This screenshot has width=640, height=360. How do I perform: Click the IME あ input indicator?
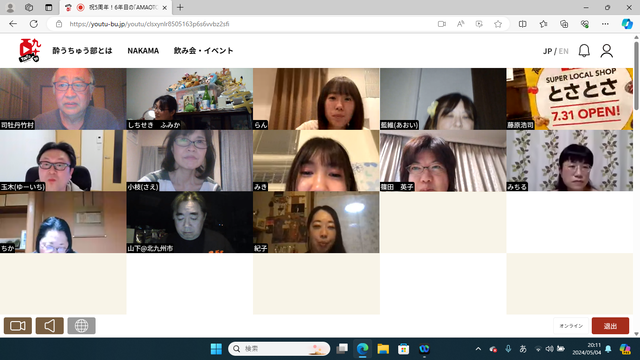(523, 349)
